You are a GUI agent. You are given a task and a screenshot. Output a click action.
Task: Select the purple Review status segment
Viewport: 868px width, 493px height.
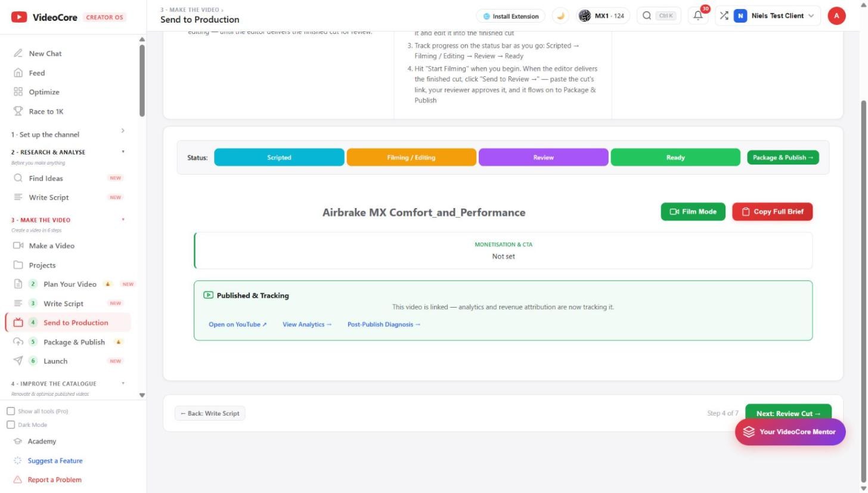(543, 157)
